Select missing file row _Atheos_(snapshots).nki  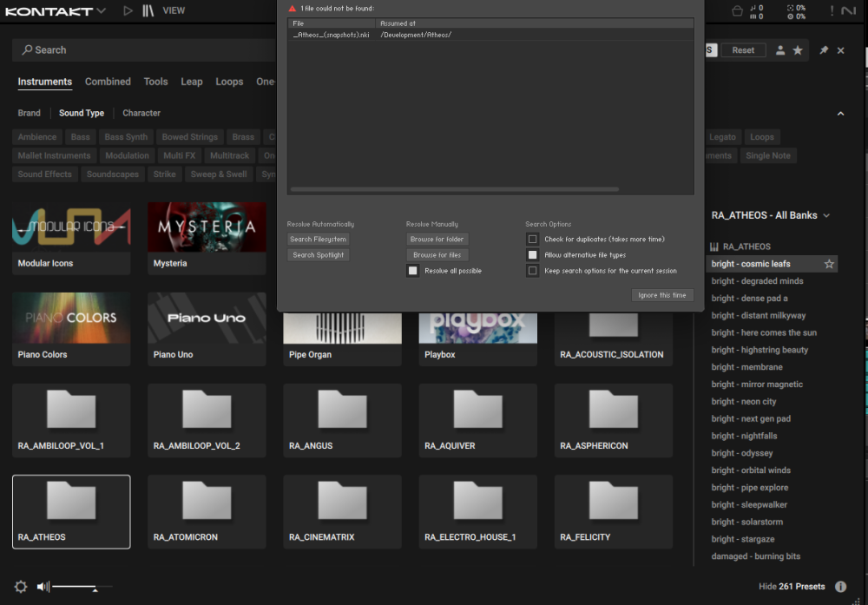490,35
